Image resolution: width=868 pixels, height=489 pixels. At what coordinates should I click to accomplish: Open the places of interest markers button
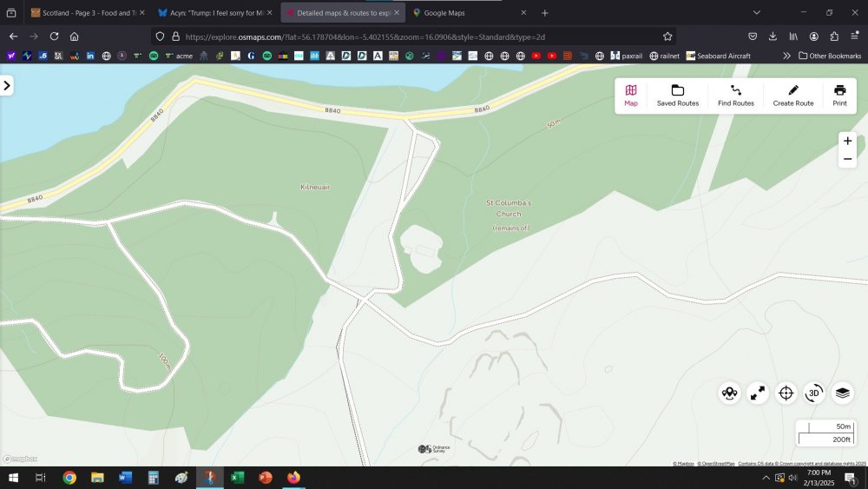[729, 393]
